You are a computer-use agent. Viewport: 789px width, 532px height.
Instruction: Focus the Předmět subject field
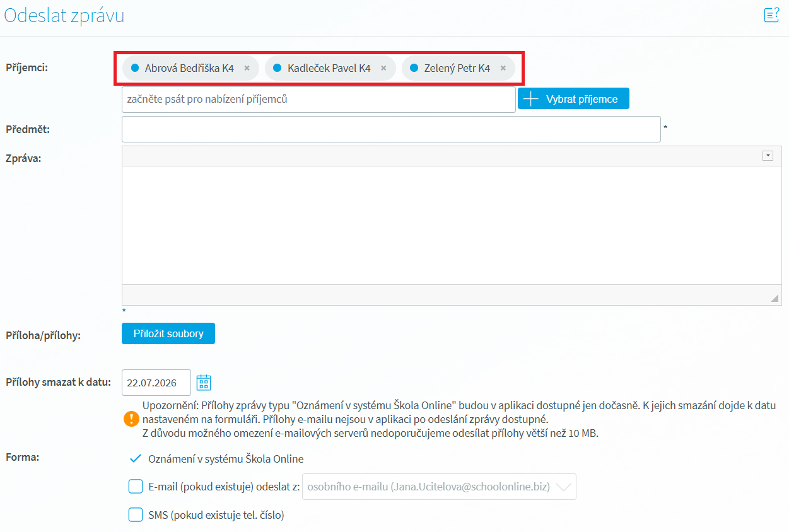391,129
